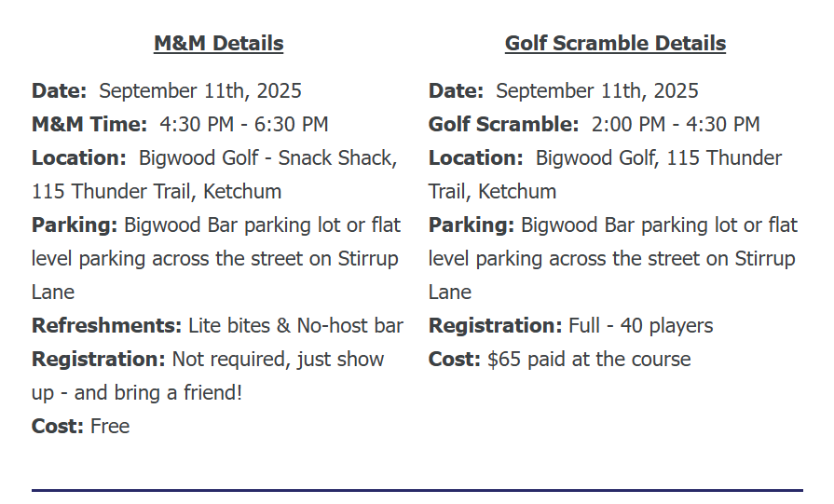Click the "Refreshments:" bold label
The width and height of the screenshot is (834, 504).
[x=106, y=325]
